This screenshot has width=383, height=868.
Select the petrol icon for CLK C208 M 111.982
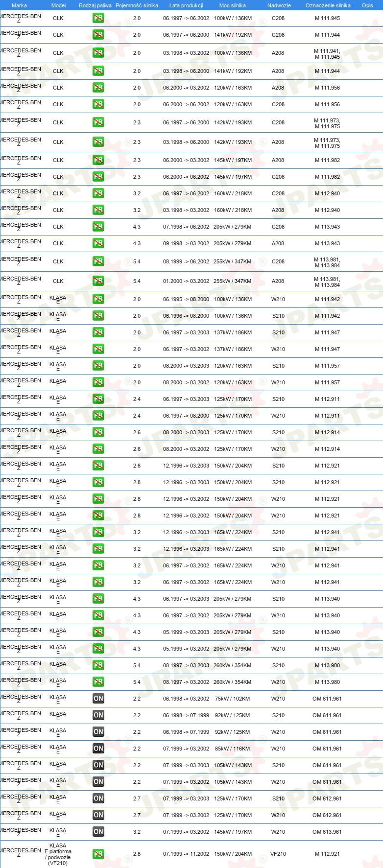click(x=98, y=177)
